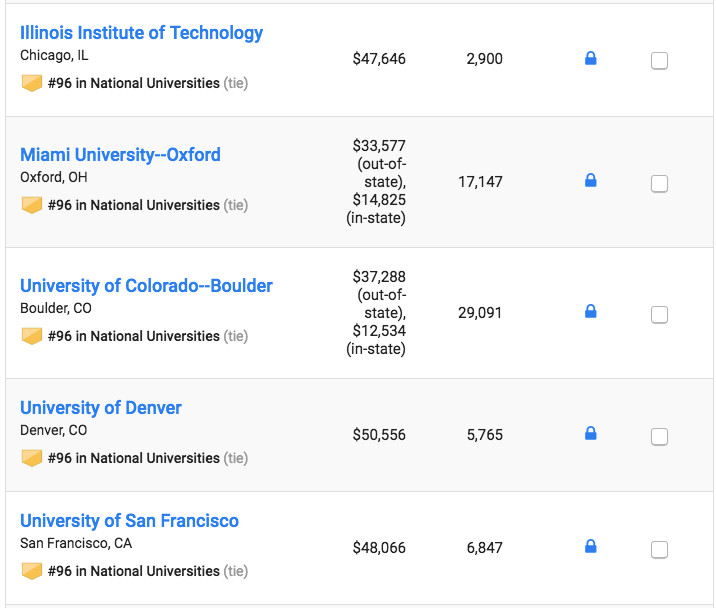Check the Illinois Institute of Technology compare box
This screenshot has height=608, width=716.
pyautogui.click(x=659, y=61)
